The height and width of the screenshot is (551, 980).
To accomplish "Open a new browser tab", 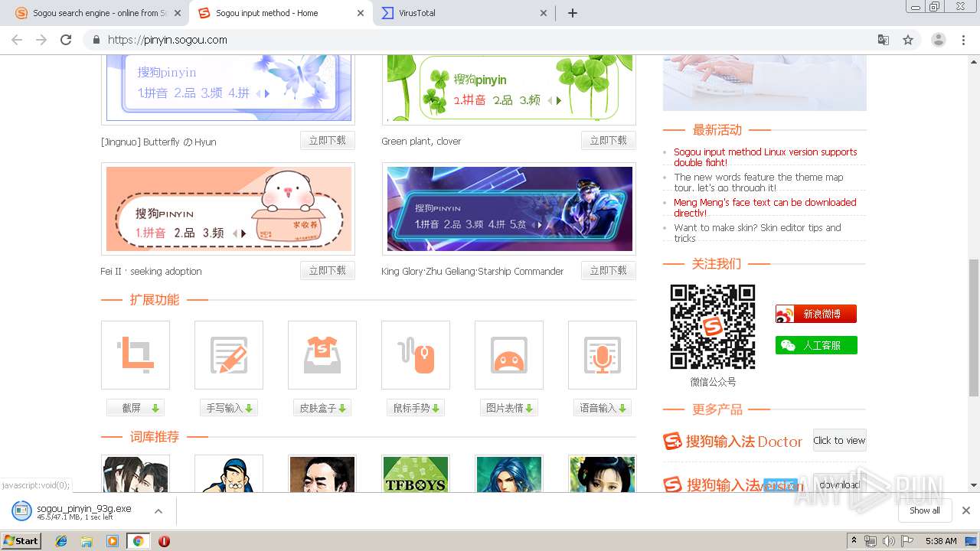I will [572, 13].
